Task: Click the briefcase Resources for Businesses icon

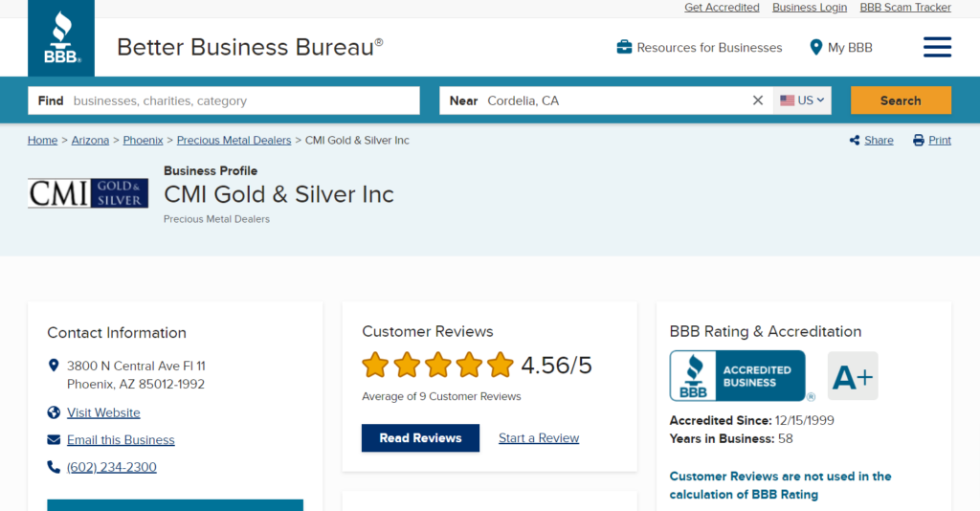Action: [x=624, y=48]
